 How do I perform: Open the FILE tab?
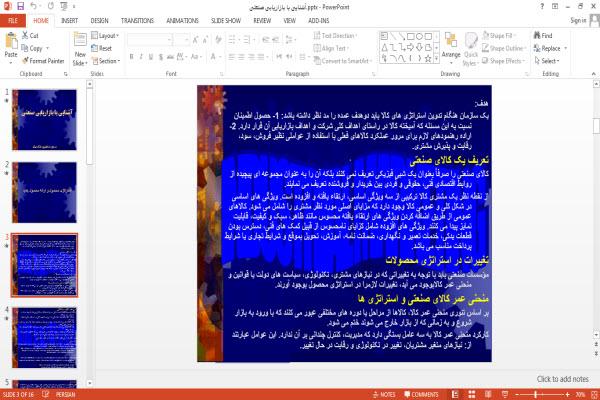coord(13,21)
